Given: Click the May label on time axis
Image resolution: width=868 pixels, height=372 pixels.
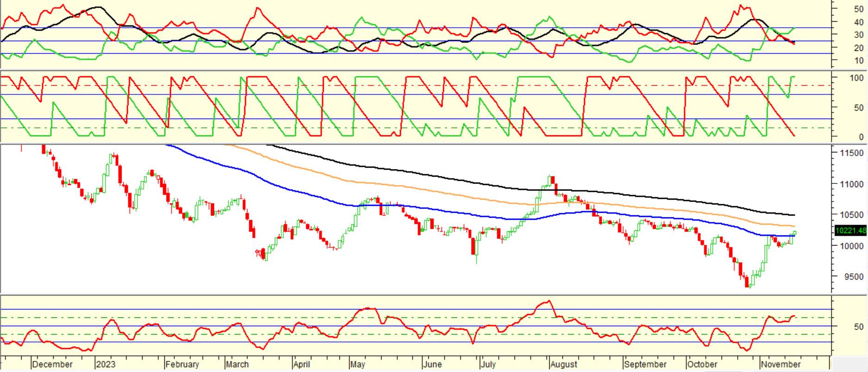Looking at the screenshot, I should point(358,364).
